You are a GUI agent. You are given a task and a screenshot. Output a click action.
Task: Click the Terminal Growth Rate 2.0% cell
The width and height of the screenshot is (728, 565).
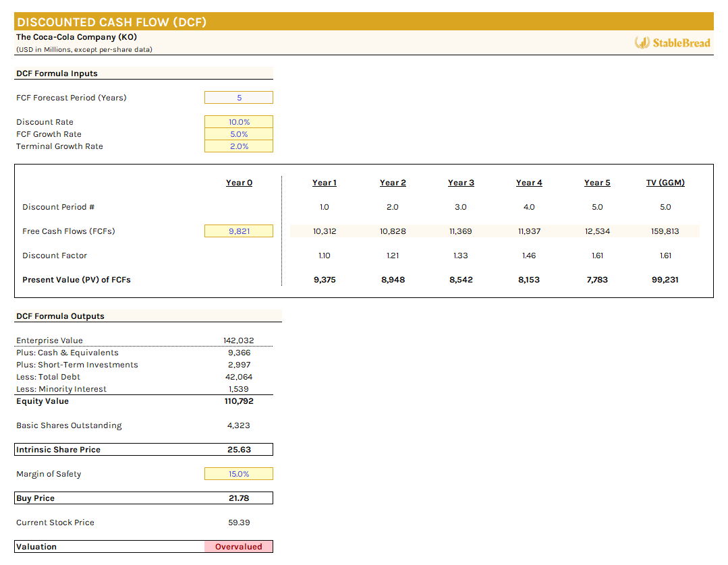pyautogui.click(x=238, y=146)
